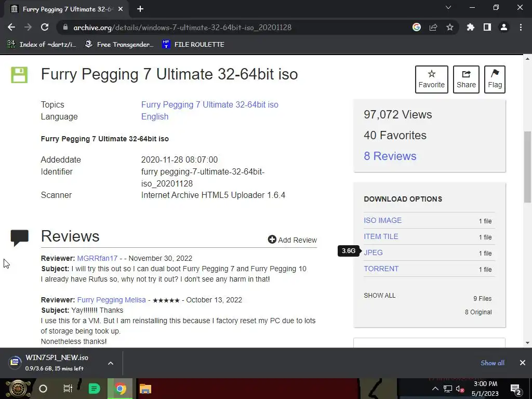Viewport: 532px width, 399px height.
Task: Open the green chat app on taskbar
Action: pos(94,389)
